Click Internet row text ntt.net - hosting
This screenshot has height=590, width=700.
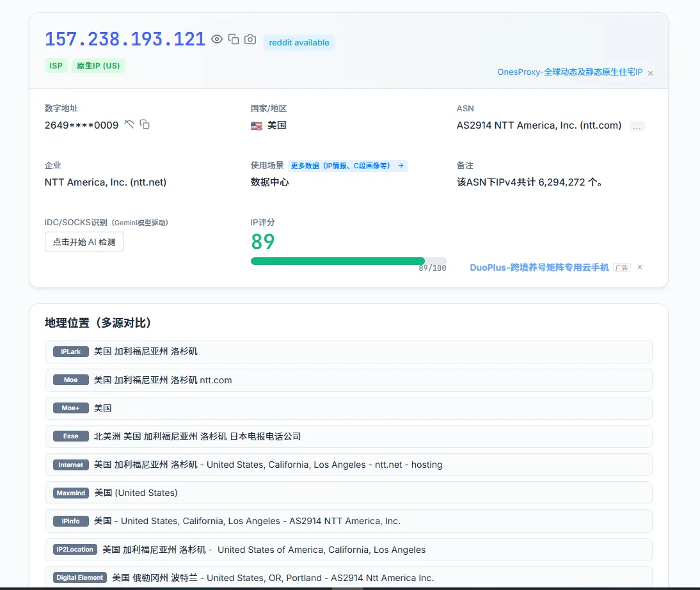pyautogui.click(x=408, y=465)
